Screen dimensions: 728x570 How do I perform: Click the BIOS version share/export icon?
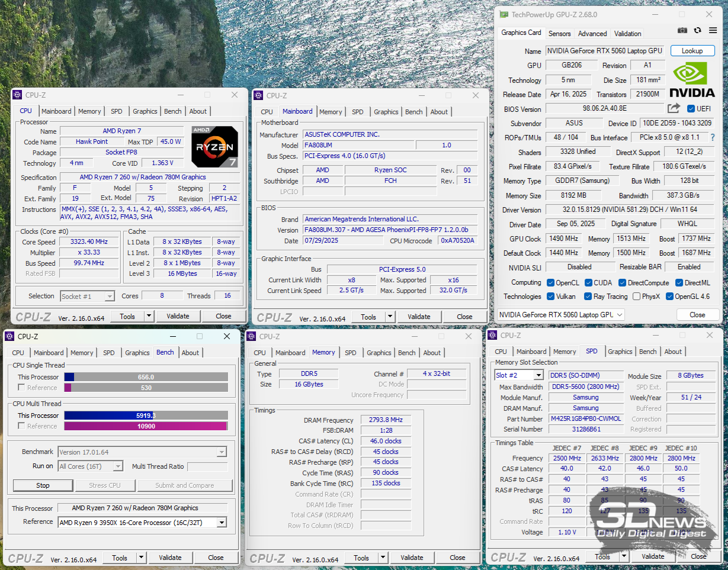pos(674,108)
